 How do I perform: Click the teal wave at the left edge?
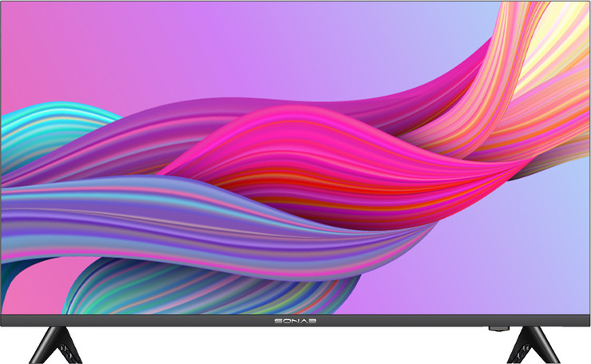coord(32,136)
